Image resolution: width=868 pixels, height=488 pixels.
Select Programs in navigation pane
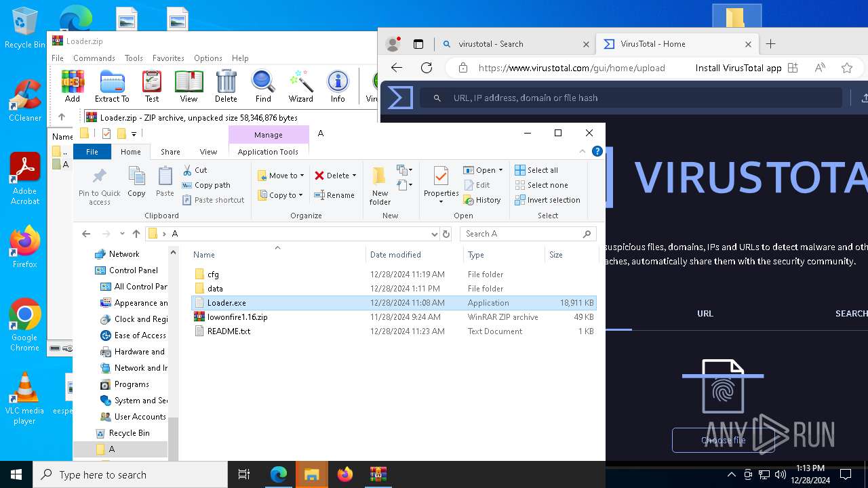click(132, 384)
